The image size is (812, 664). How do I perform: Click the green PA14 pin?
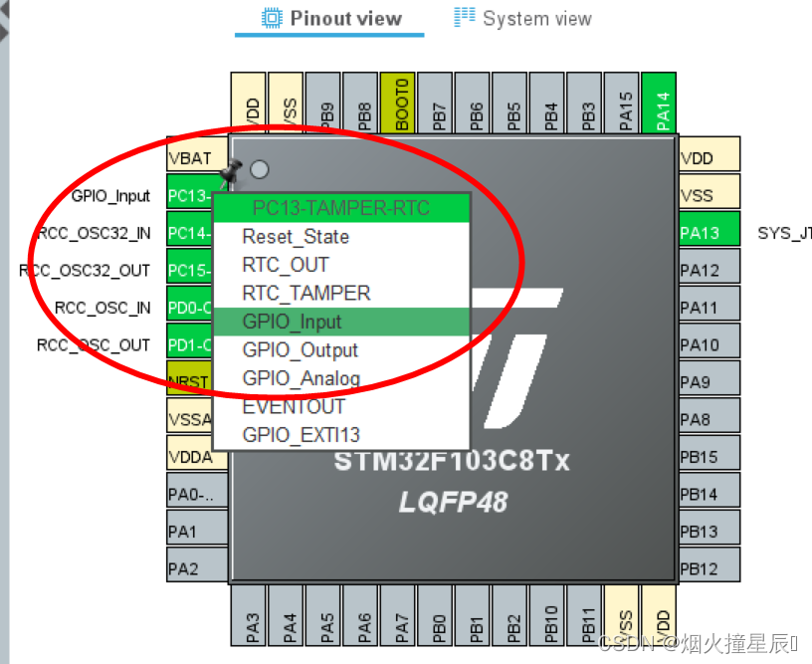660,100
